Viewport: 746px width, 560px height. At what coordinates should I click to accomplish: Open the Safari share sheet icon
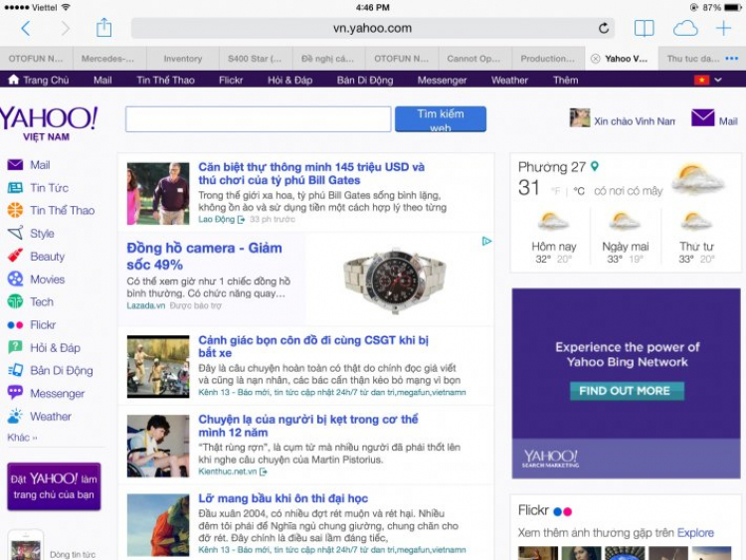coord(103,28)
